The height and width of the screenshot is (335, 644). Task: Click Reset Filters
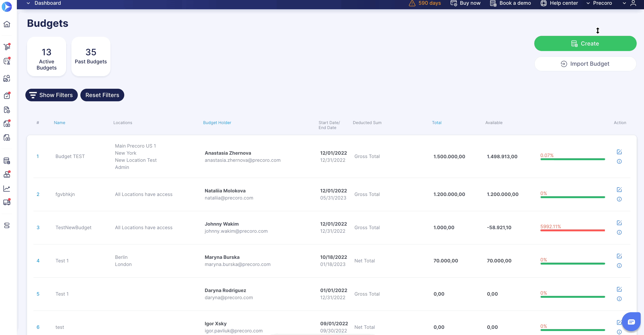102,95
